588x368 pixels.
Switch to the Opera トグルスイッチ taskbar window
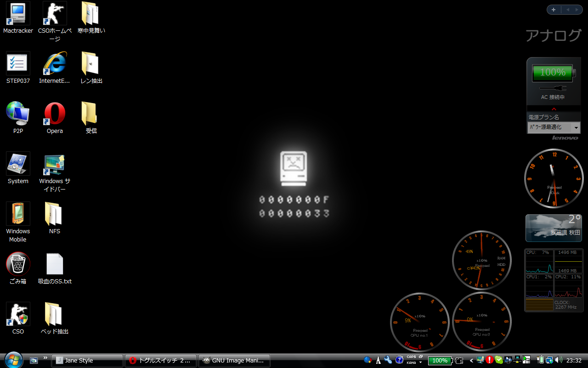(x=161, y=361)
